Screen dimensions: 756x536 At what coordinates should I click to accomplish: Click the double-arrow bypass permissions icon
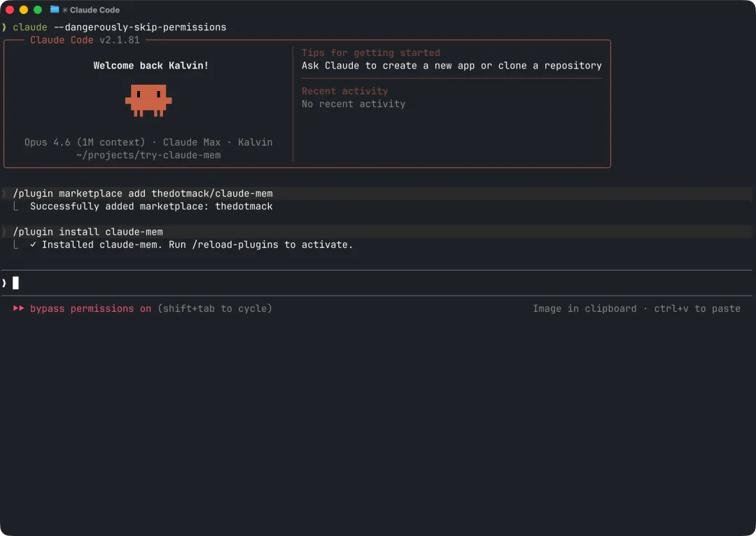(x=19, y=308)
